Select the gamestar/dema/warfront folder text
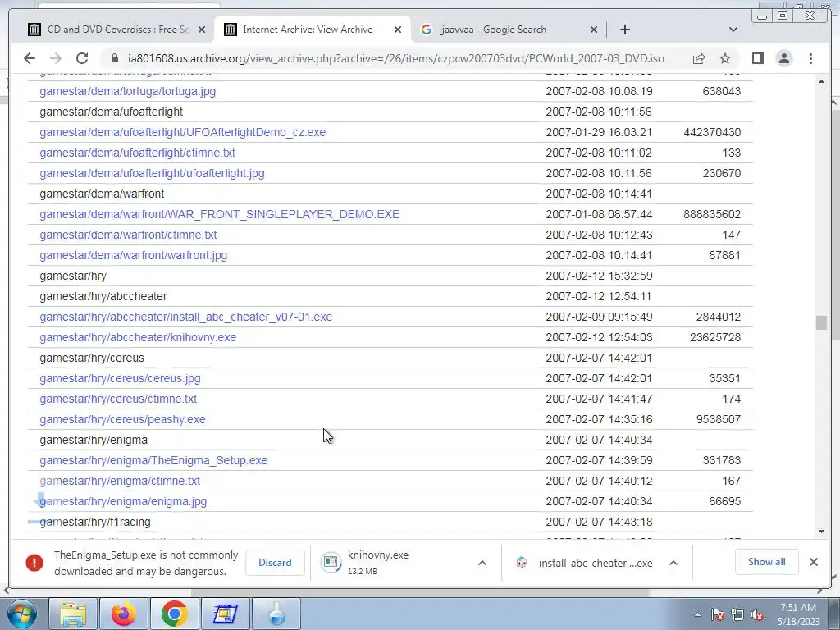The width and height of the screenshot is (840, 630). pyautogui.click(x=102, y=194)
